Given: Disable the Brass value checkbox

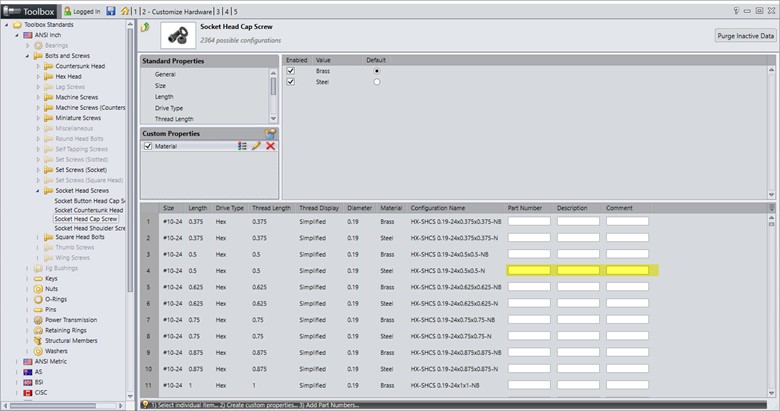Looking at the screenshot, I should coord(291,71).
